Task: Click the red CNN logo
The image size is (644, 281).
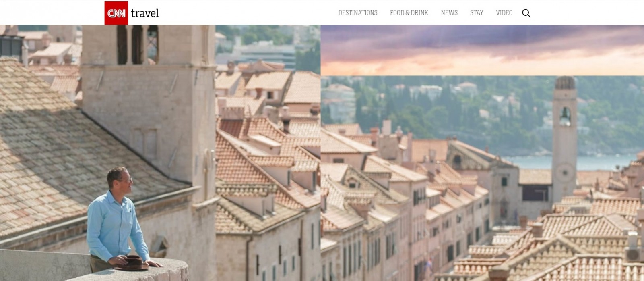Action: [116, 13]
